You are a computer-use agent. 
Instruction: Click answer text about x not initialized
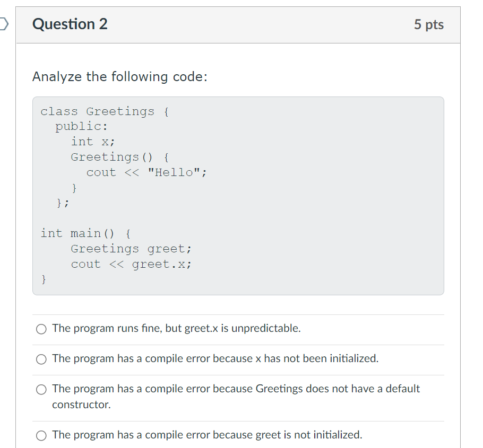click(x=215, y=358)
